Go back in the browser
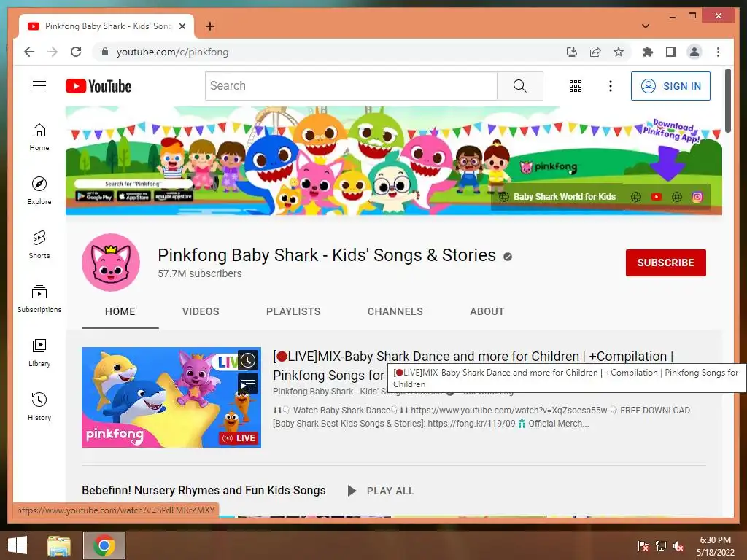This screenshot has height=560, width=747. pos(29,52)
